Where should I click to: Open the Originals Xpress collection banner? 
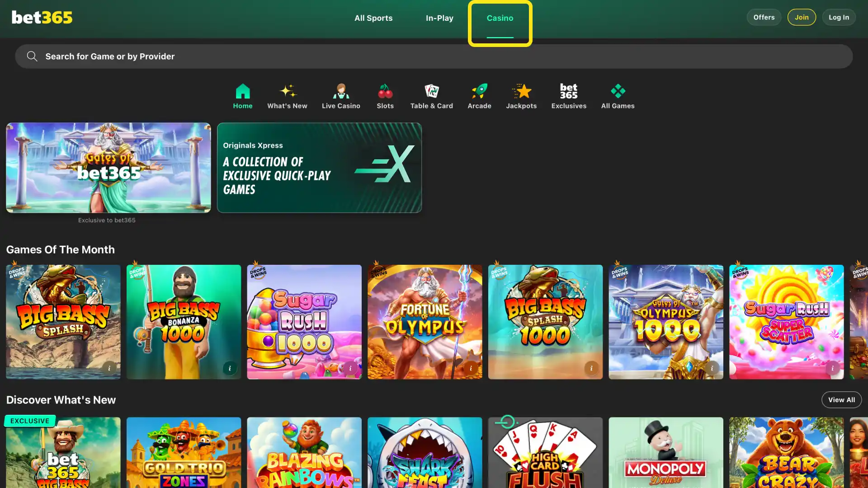[x=319, y=168]
